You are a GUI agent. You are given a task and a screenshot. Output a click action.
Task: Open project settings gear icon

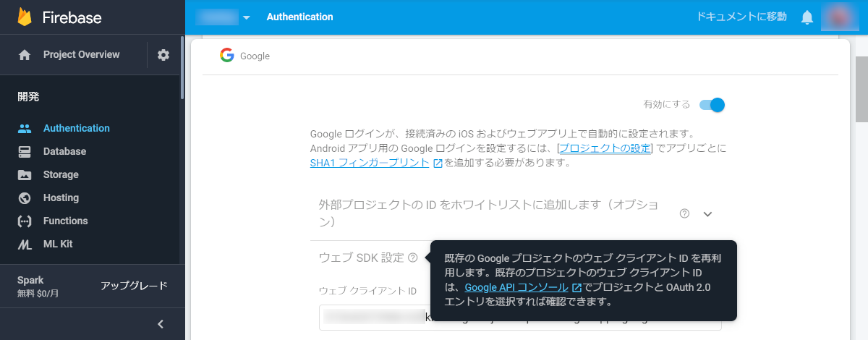tap(163, 55)
